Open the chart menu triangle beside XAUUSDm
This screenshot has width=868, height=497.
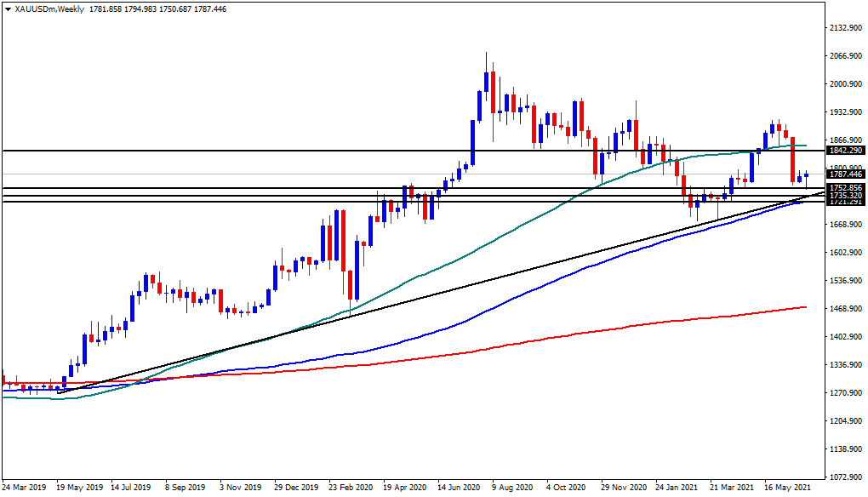(x=8, y=9)
